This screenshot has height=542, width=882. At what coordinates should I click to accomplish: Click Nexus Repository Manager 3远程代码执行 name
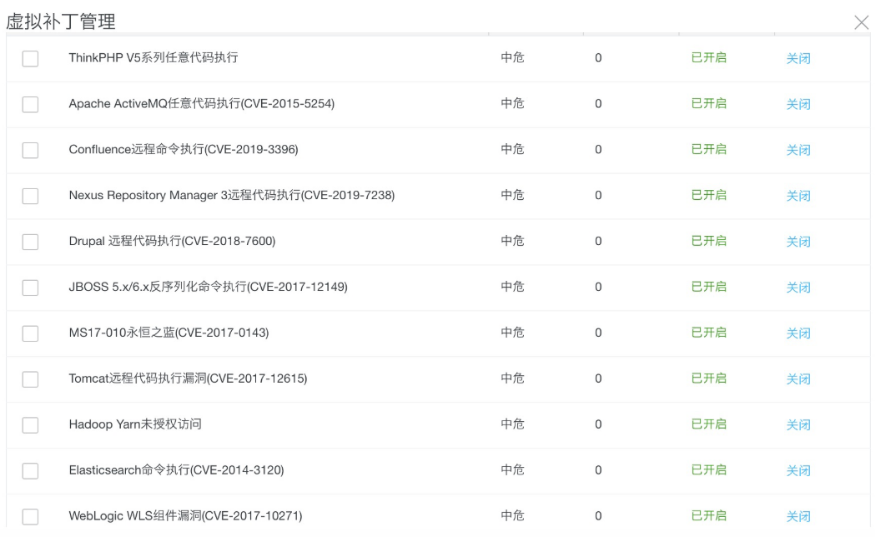pyautogui.click(x=232, y=195)
